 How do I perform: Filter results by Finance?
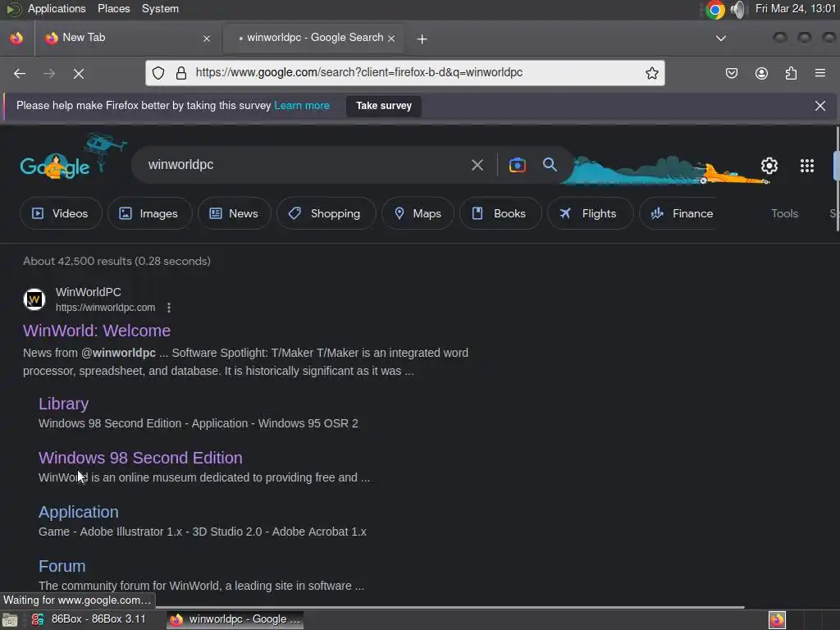(x=678, y=213)
